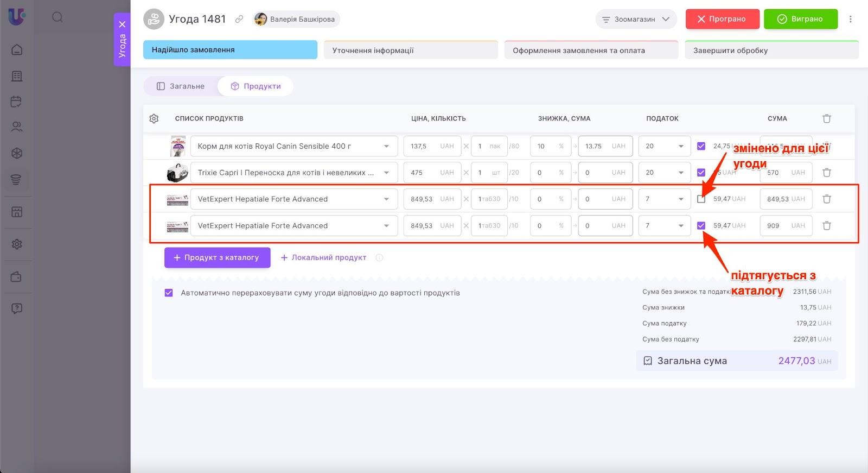Open product list column settings gear
Image resolution: width=868 pixels, height=473 pixels.
[x=154, y=118]
